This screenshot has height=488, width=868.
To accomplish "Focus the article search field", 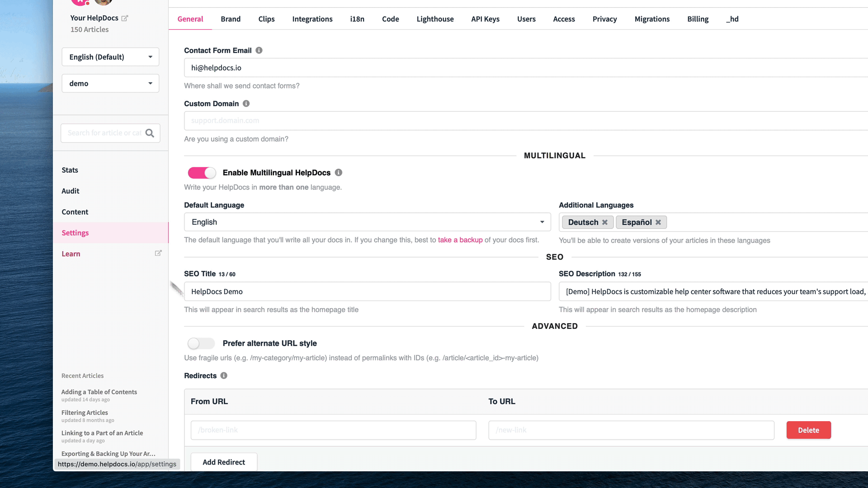I will (x=104, y=133).
